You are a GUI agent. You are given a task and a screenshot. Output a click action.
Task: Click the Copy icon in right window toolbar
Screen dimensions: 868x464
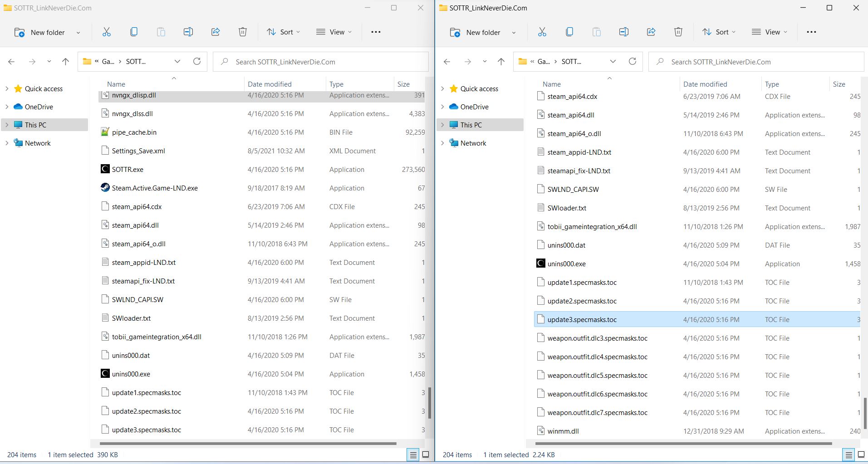click(x=569, y=32)
